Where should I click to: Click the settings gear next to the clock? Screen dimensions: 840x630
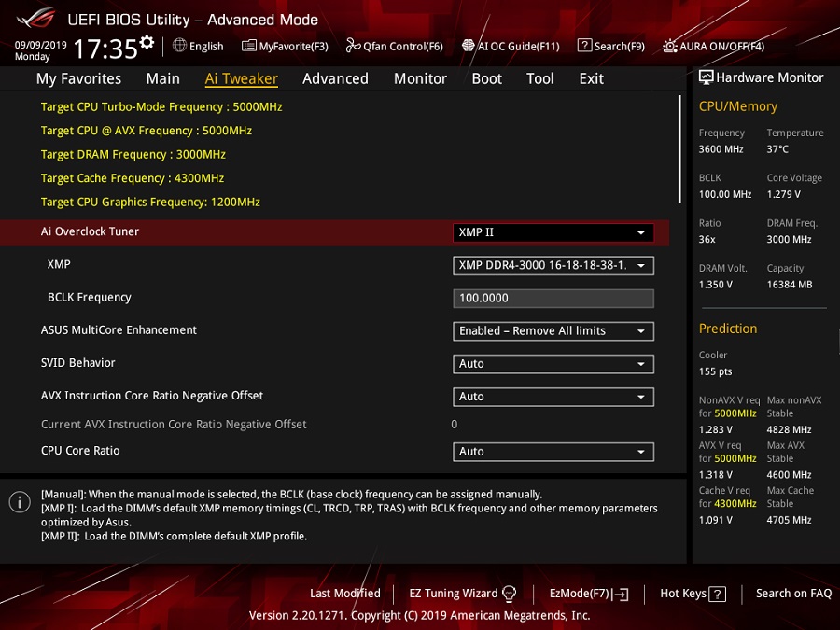pos(147,42)
